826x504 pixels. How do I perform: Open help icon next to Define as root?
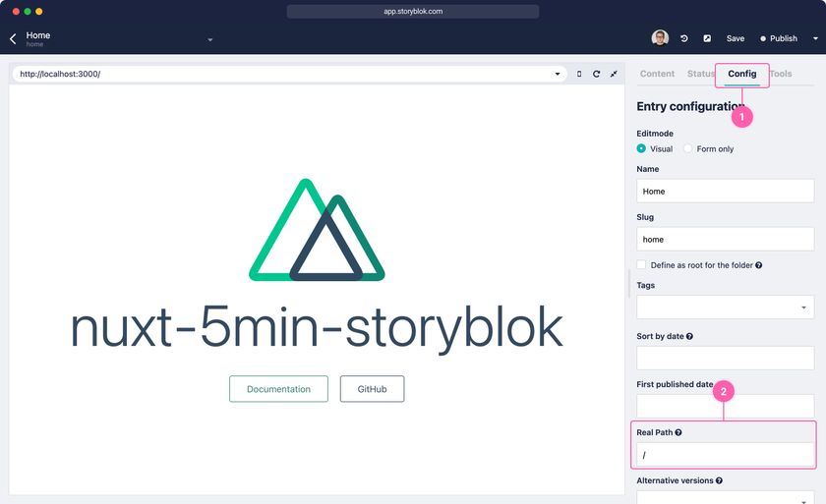click(758, 265)
